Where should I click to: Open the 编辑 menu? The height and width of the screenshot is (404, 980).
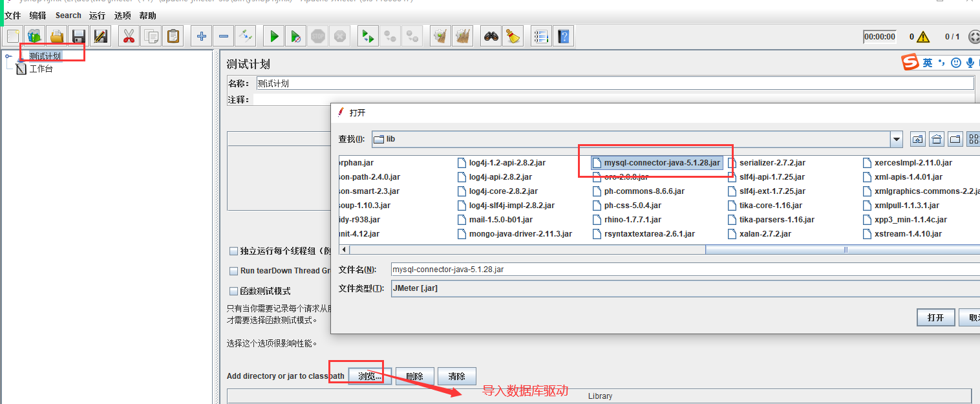[37, 15]
